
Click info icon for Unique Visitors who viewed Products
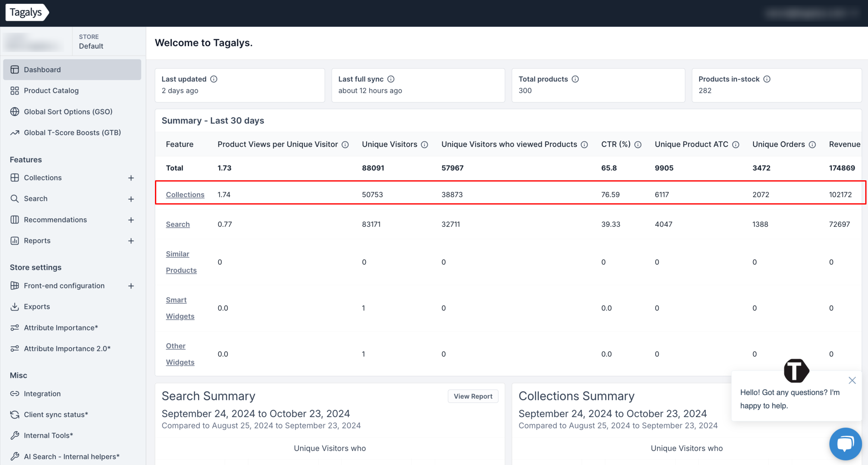pos(584,145)
